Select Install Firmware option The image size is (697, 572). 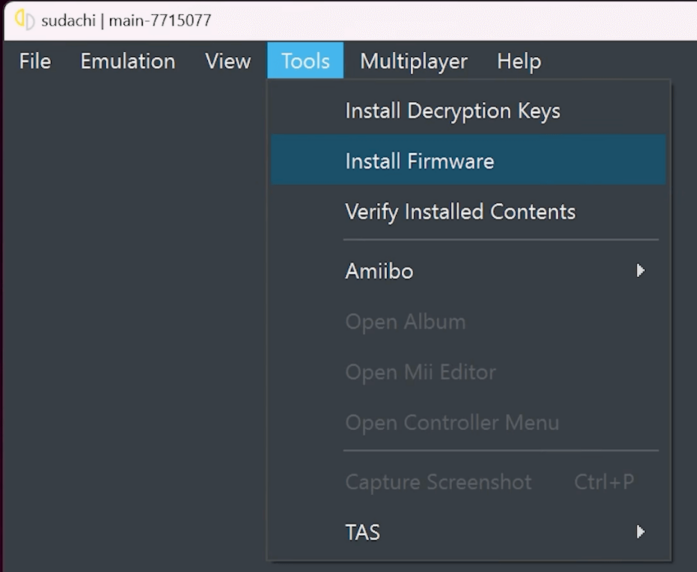click(x=468, y=160)
